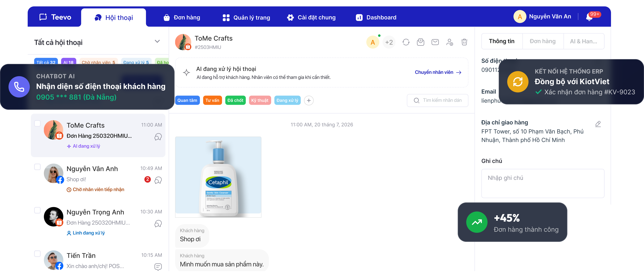This screenshot has height=277, width=644.
Task: Tick the Nguyễn Vân Anh checkbox
Action: 37,167
